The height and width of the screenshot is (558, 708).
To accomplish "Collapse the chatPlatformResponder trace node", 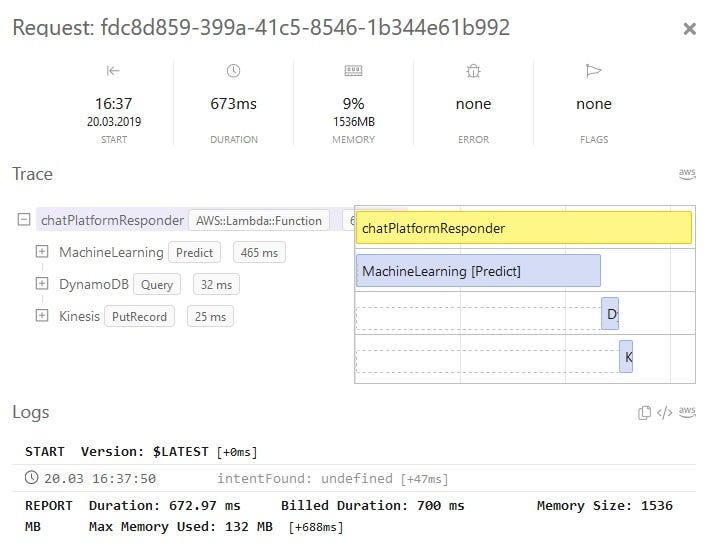I will [23, 220].
